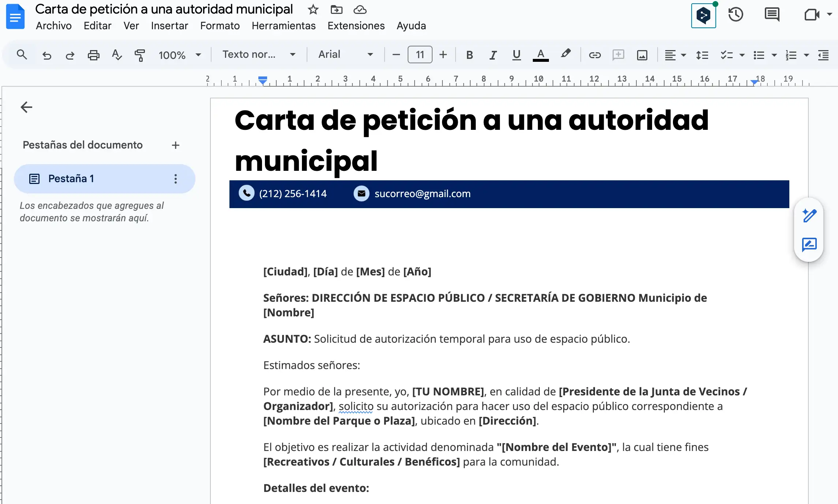Open the Herramientas menu

pos(284,26)
